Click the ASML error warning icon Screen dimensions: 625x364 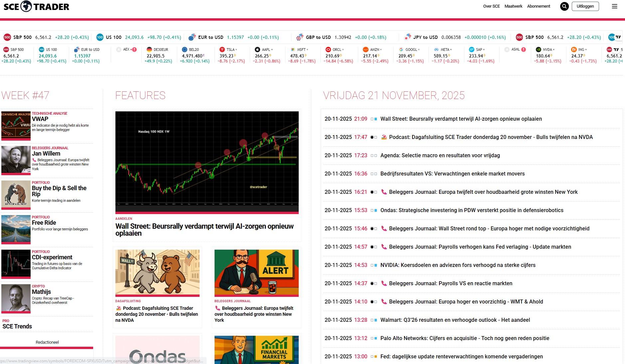pyautogui.click(x=524, y=50)
